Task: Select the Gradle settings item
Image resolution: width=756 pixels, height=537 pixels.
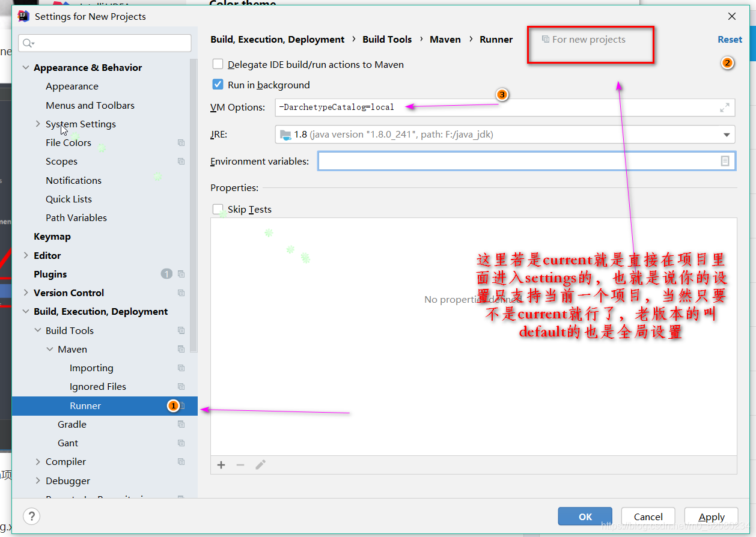Action: point(72,424)
